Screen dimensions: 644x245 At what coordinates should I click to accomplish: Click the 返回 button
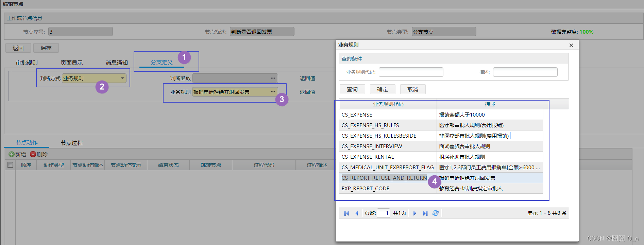(x=18, y=48)
